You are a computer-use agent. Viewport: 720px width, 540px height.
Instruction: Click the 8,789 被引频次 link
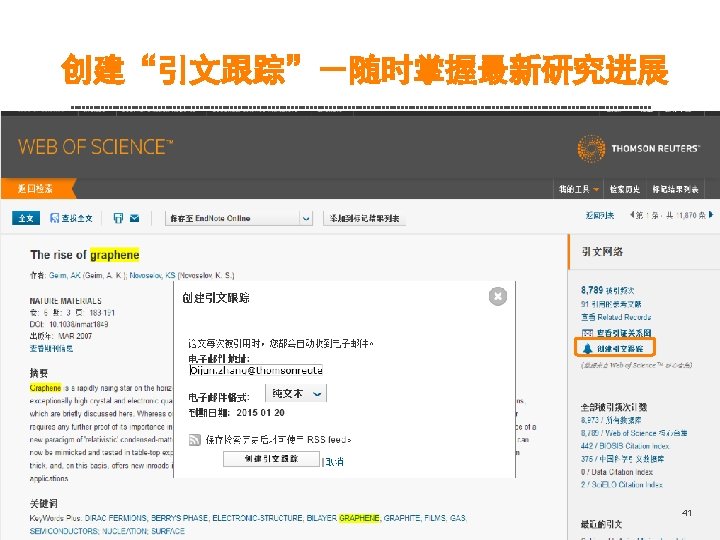pos(607,290)
